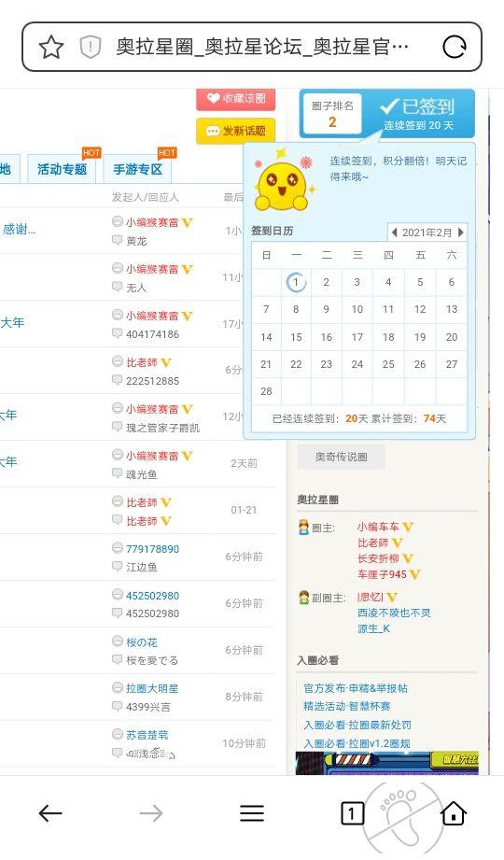Switch to 手游专区 tab
504x860 pixels.
(x=137, y=169)
